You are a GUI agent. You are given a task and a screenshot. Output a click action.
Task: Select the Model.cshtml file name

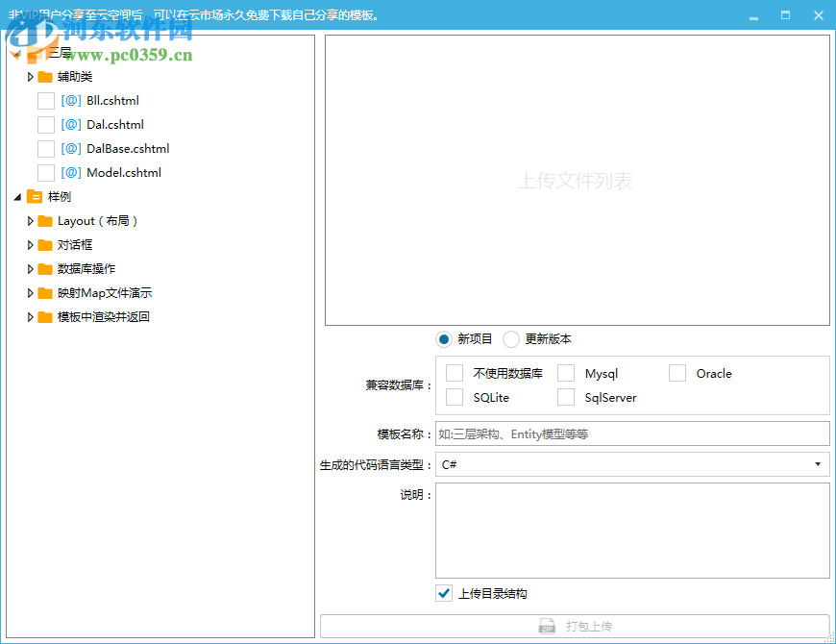(x=124, y=173)
